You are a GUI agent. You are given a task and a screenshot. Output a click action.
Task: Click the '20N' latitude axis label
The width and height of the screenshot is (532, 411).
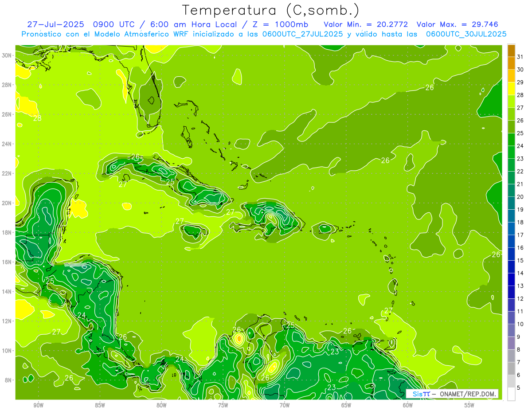pyautogui.click(x=8, y=203)
